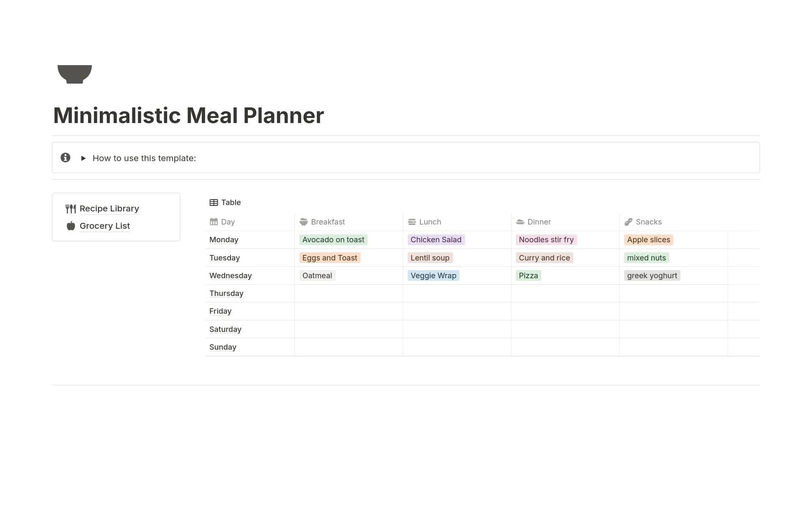Open the Grocery List page
Viewport: 812px width, 507px height.
click(x=104, y=226)
